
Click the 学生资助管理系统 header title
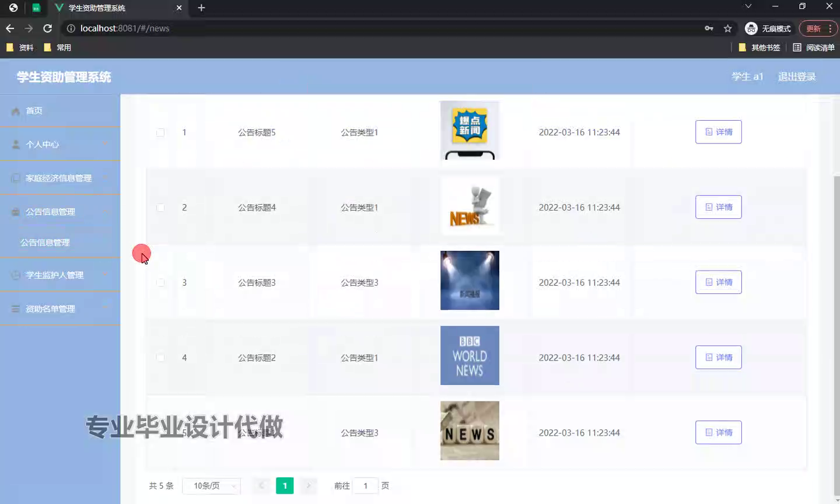[64, 77]
